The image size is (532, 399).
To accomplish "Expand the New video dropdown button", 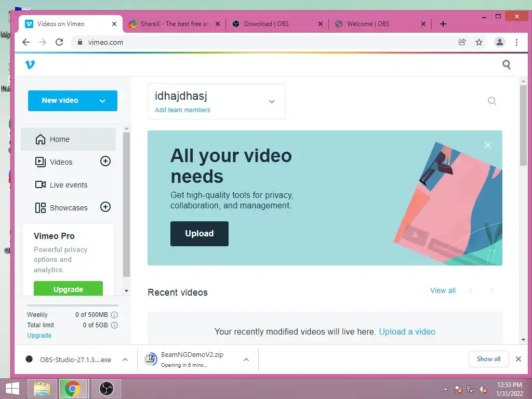I will [x=102, y=101].
